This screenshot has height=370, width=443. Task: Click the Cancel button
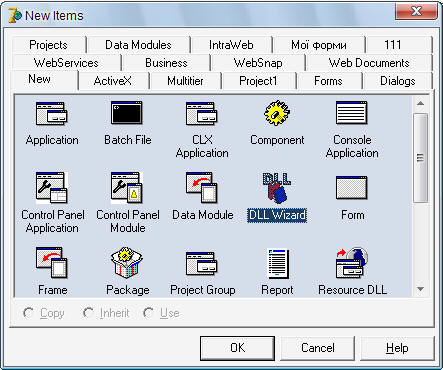click(x=318, y=348)
